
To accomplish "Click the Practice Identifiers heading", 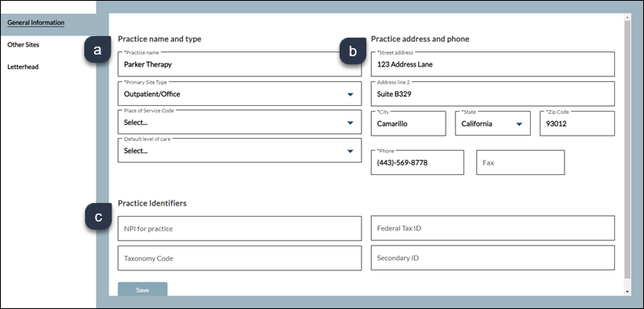I will [152, 203].
